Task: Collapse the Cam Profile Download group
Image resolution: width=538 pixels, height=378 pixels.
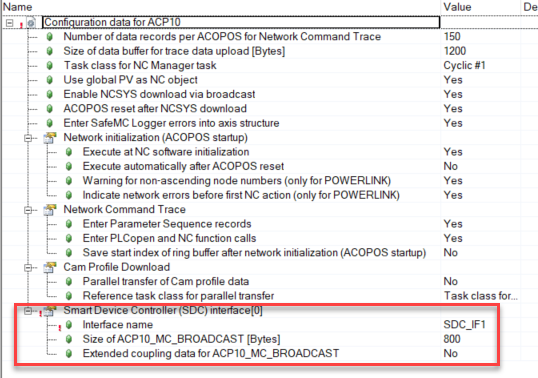Action: click(28, 268)
